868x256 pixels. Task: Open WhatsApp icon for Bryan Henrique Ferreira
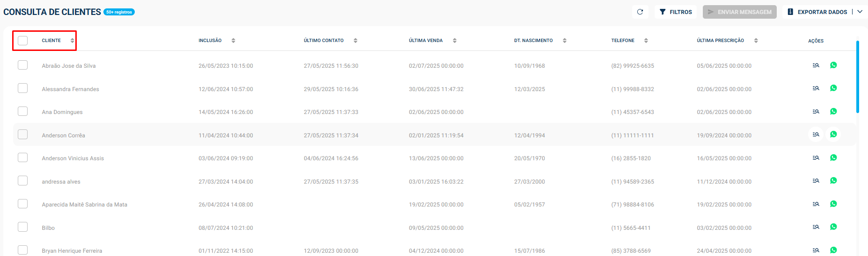(x=833, y=250)
